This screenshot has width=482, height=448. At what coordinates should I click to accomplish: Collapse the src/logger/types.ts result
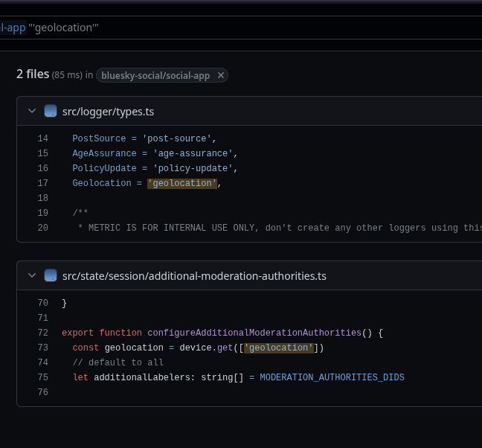click(32, 111)
